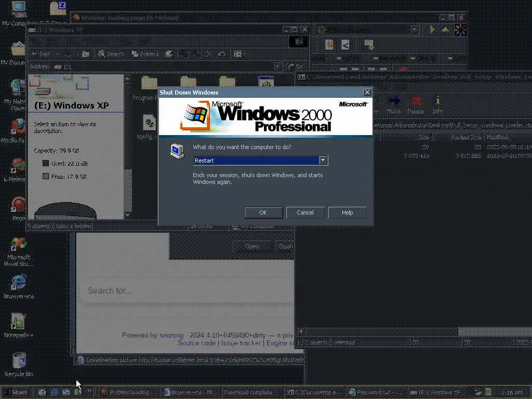Click the Info icon in 7-Zip toolbar

[437, 105]
